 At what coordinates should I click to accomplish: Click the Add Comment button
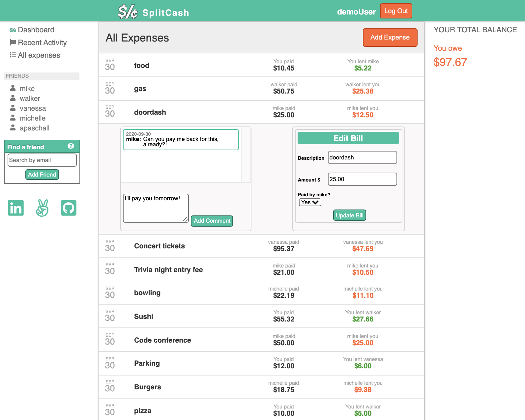coord(212,221)
